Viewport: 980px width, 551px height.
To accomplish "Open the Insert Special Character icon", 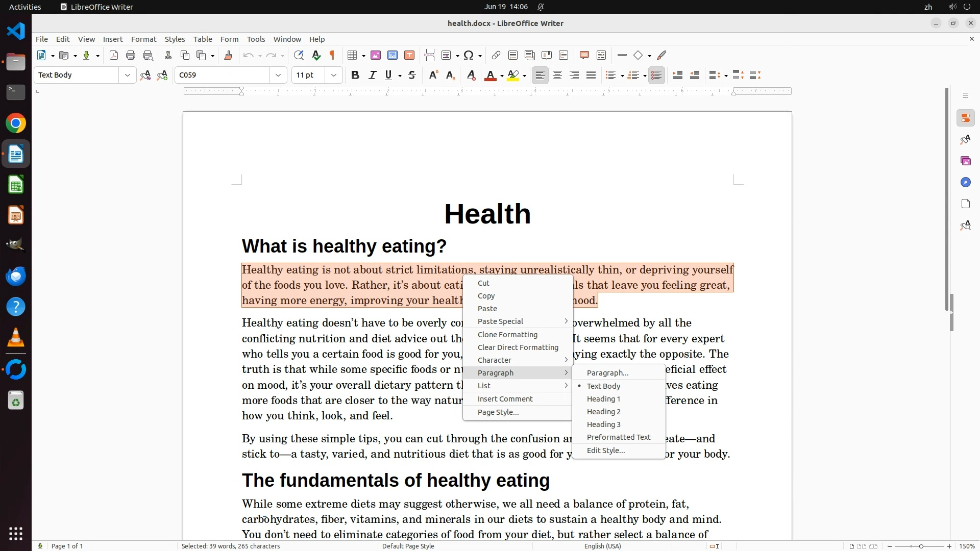I will click(469, 56).
